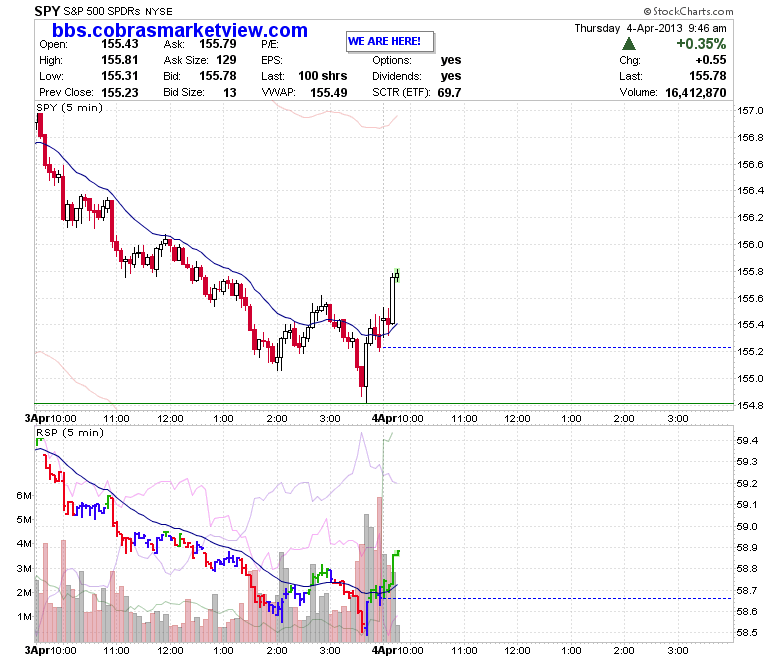Click the Prev Close value 155.23
The height and width of the screenshot is (659, 780).
point(119,93)
